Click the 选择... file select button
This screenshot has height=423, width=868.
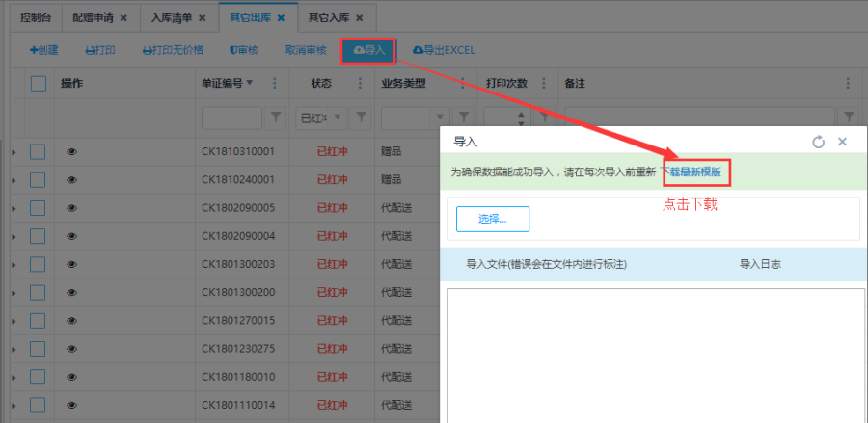[492, 219]
